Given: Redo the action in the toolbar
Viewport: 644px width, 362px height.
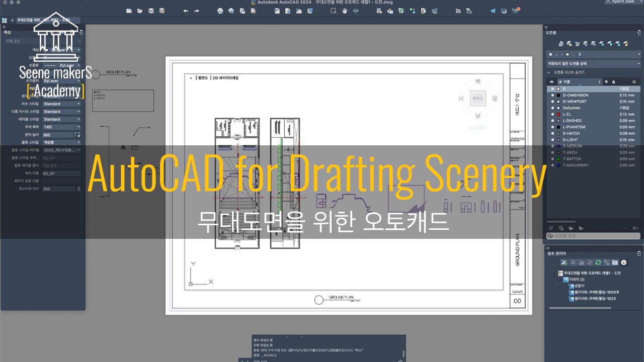Looking at the screenshot, I should click(197, 11).
